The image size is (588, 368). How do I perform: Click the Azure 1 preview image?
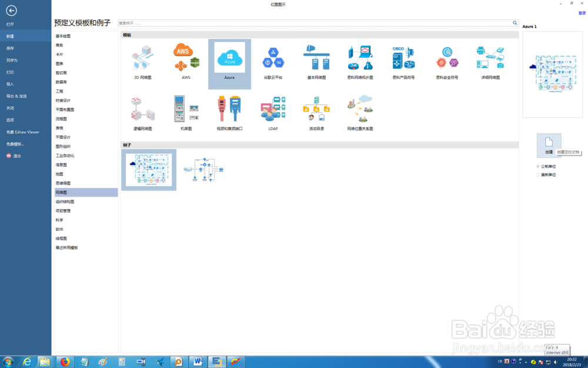tap(552, 74)
